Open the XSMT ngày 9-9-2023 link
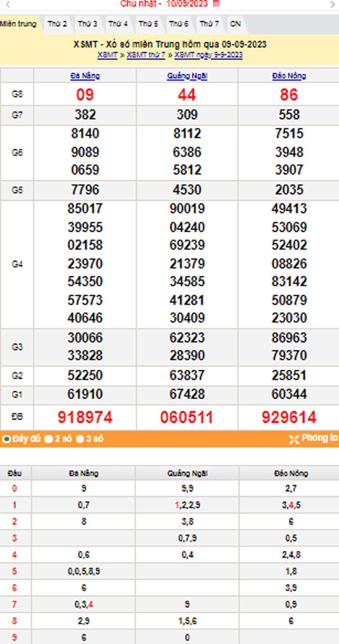Image resolution: width=339 pixels, height=644 pixels. (208, 55)
